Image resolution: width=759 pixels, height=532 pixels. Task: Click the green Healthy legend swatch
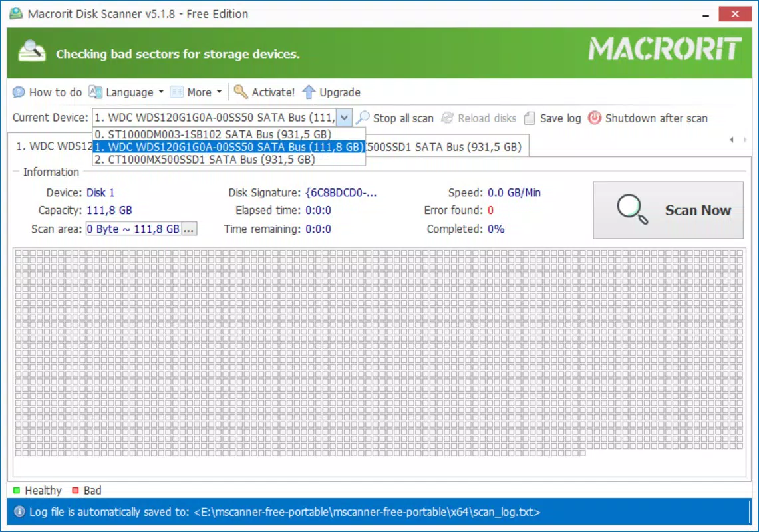pos(17,490)
